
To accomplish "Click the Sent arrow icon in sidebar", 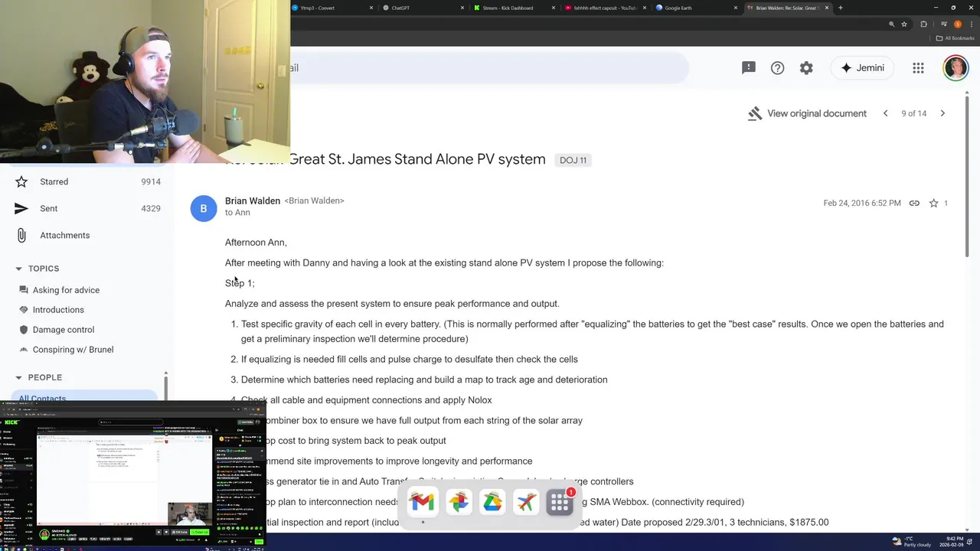I will pos(21,208).
